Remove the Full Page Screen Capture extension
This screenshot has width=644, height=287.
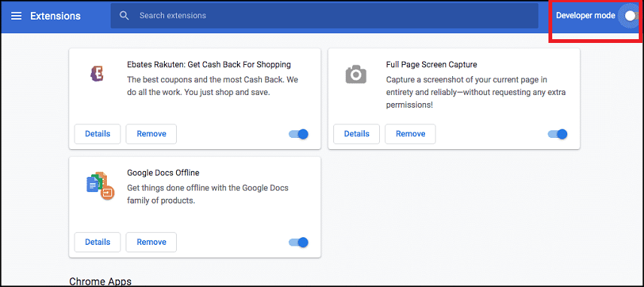click(410, 134)
